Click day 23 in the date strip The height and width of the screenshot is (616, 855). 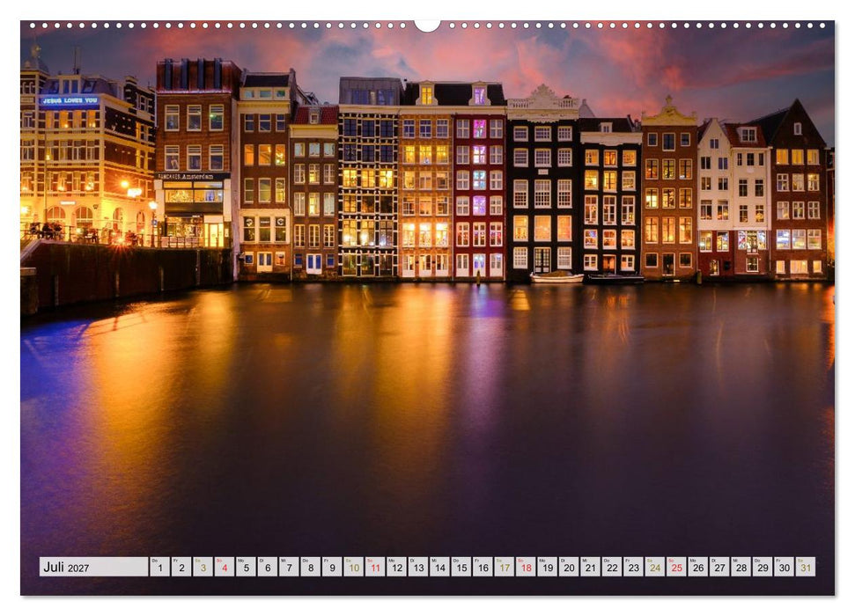pyautogui.click(x=634, y=567)
